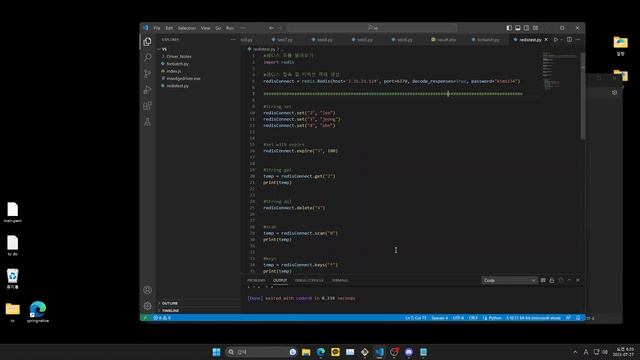The image size is (640, 360).
Task: Maximize panel size with up chevron
Action: [569, 280]
